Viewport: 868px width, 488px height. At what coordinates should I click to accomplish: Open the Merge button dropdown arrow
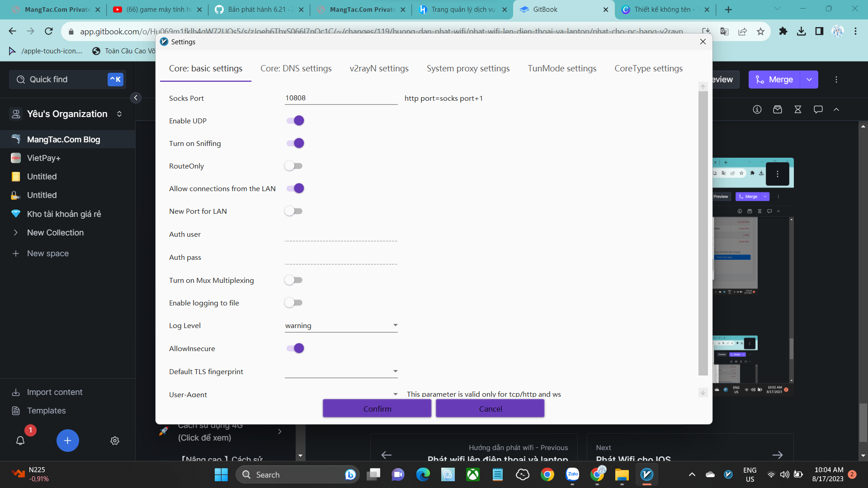click(809, 80)
